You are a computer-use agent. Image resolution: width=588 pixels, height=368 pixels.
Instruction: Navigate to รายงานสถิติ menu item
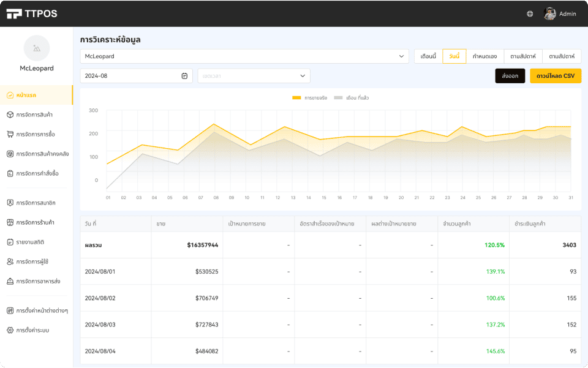pos(36,242)
